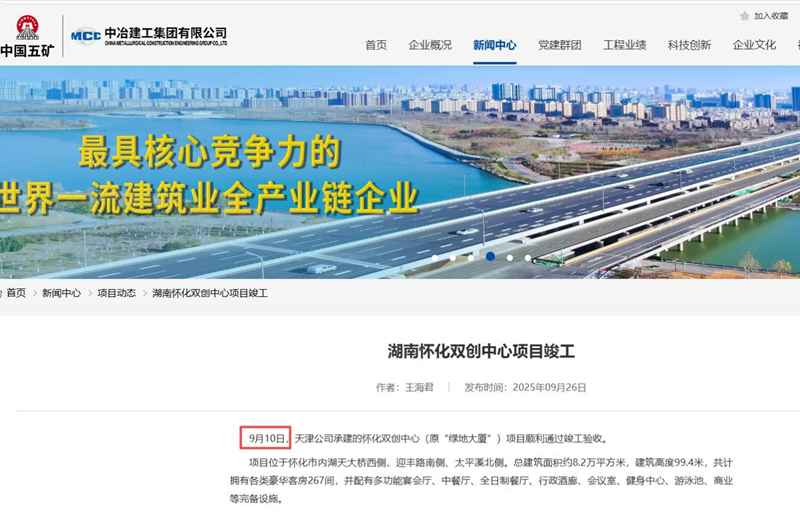
Task: Select the last carousel indicator dot
Action: coord(528,258)
